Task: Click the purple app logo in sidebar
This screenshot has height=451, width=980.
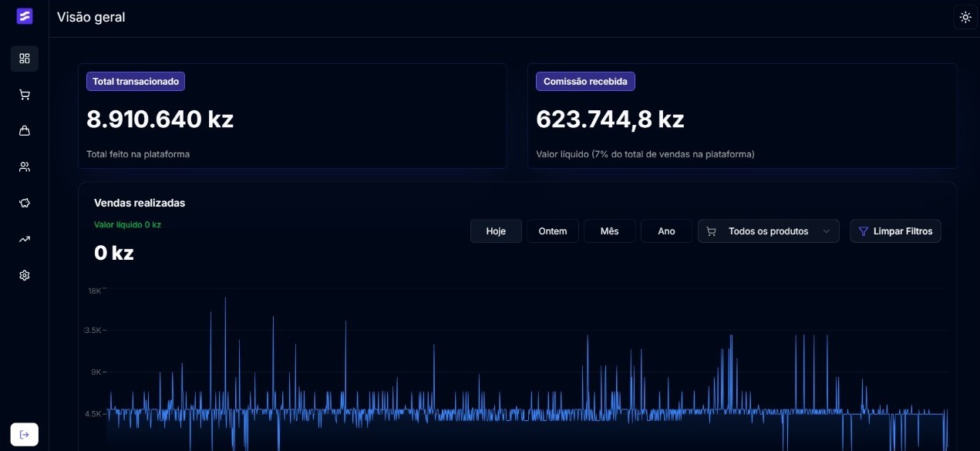Action: pos(25,16)
